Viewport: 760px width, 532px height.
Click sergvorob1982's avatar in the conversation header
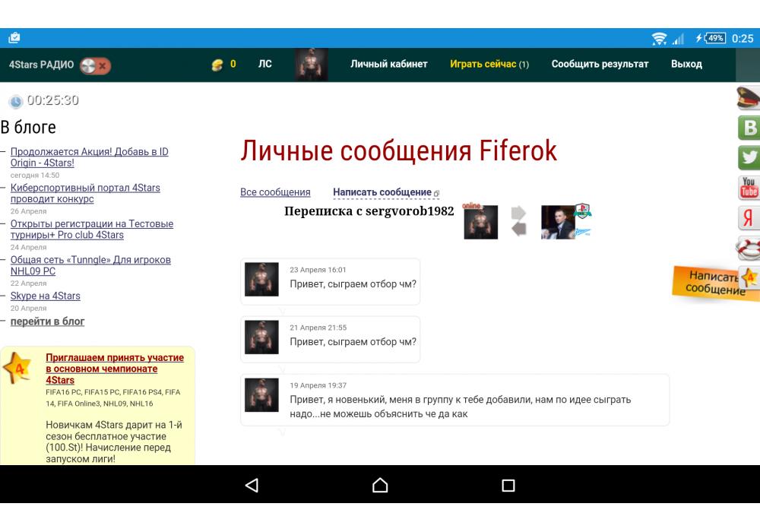pyautogui.click(x=558, y=222)
